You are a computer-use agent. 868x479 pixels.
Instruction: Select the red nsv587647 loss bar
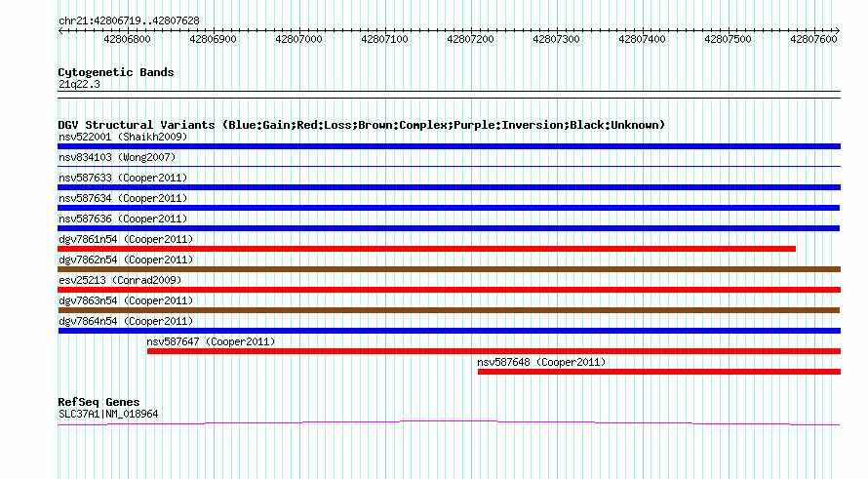point(493,351)
